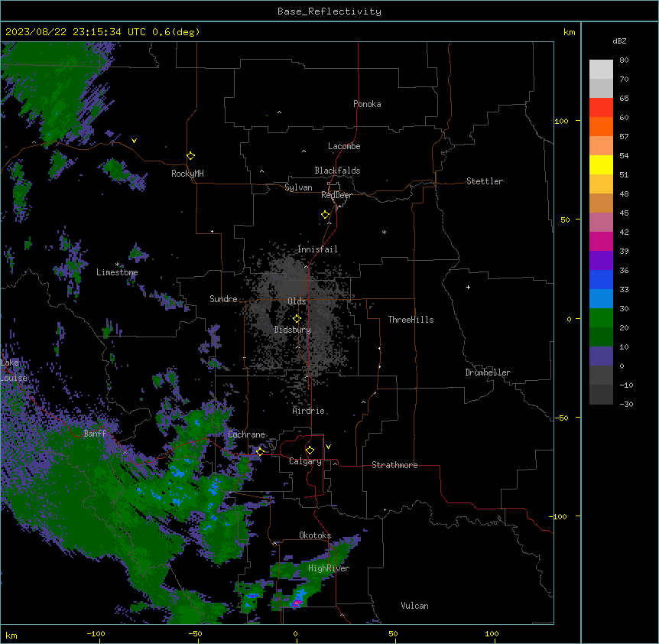Select the Ponoka label
Image resolution: width=659 pixels, height=644 pixels.
pyautogui.click(x=367, y=104)
